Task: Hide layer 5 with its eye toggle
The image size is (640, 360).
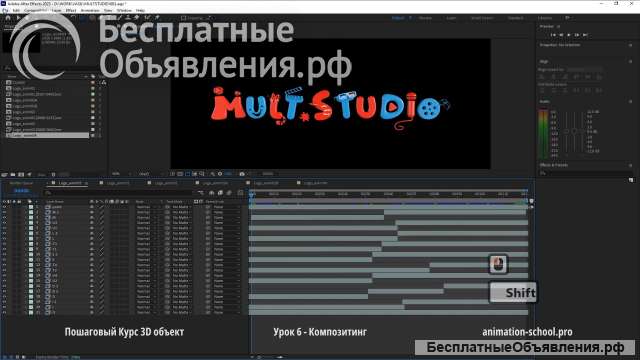Action: (4, 228)
